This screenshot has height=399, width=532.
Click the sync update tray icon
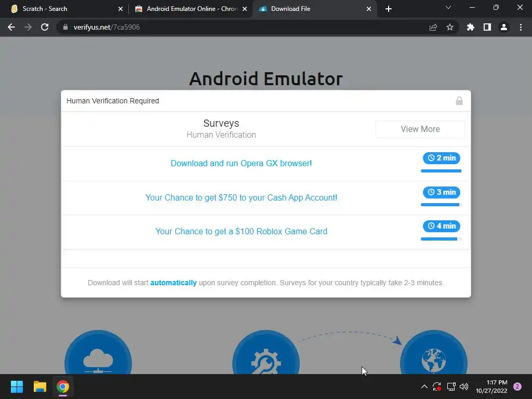(436, 387)
